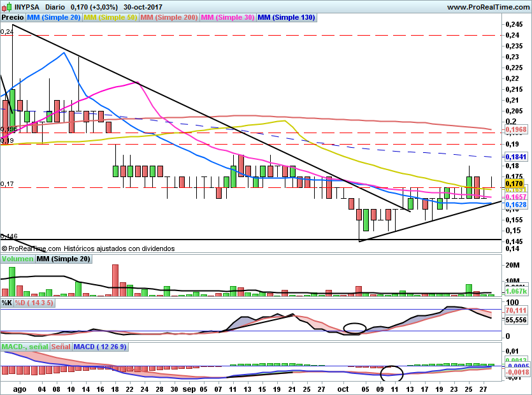Click the yellow 0,170 current price tag
The width and height of the screenshot is (532, 395).
(514, 183)
